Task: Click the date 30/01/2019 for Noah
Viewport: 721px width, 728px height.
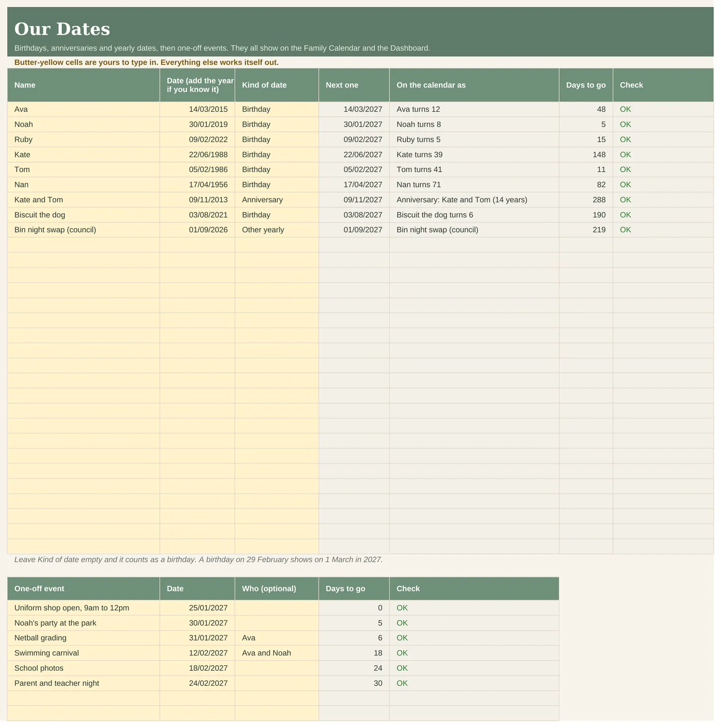Action: (x=197, y=125)
